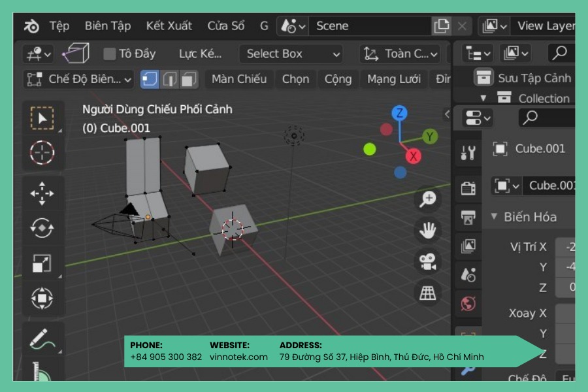
Task: Open the scene browse dropdown icon
Action: coord(293,26)
